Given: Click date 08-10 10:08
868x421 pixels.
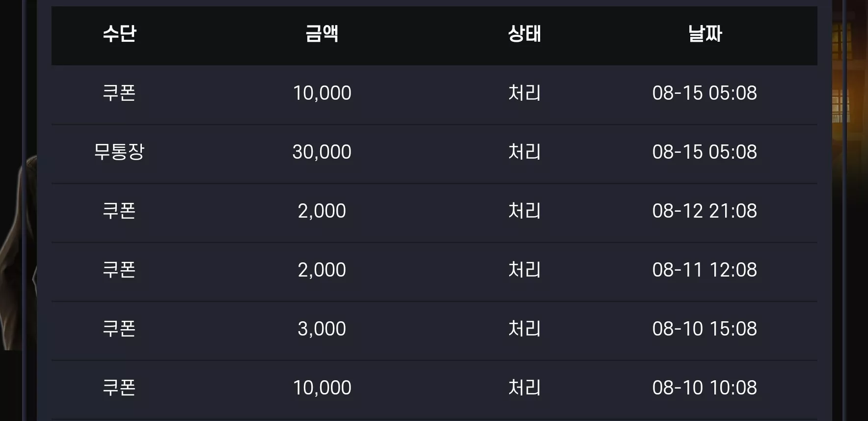Looking at the screenshot, I should (x=705, y=388).
